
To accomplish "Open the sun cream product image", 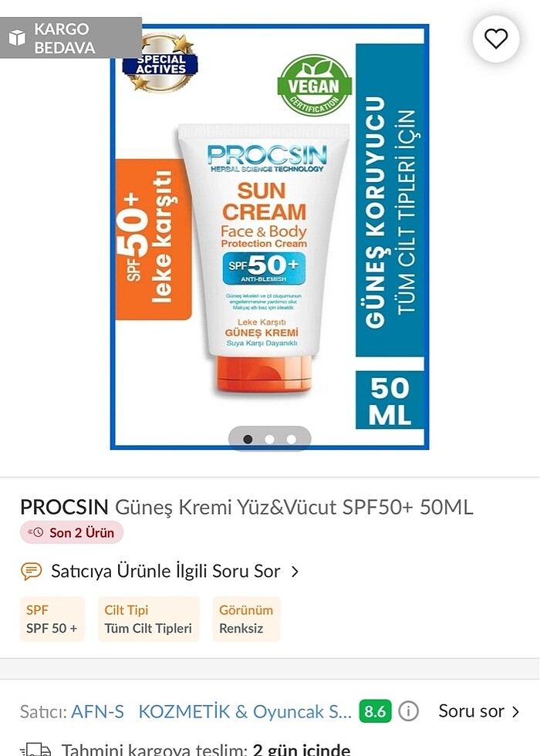I will coord(269,238).
